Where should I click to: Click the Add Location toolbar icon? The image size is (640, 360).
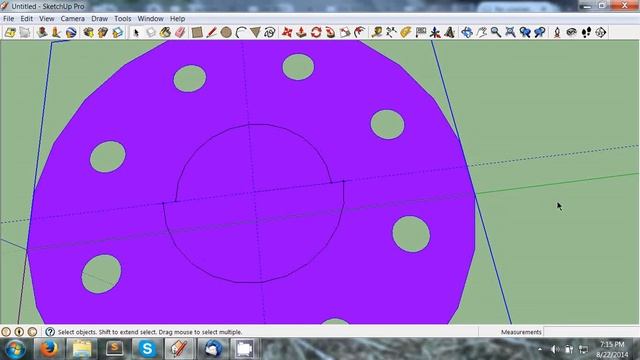click(10, 32)
